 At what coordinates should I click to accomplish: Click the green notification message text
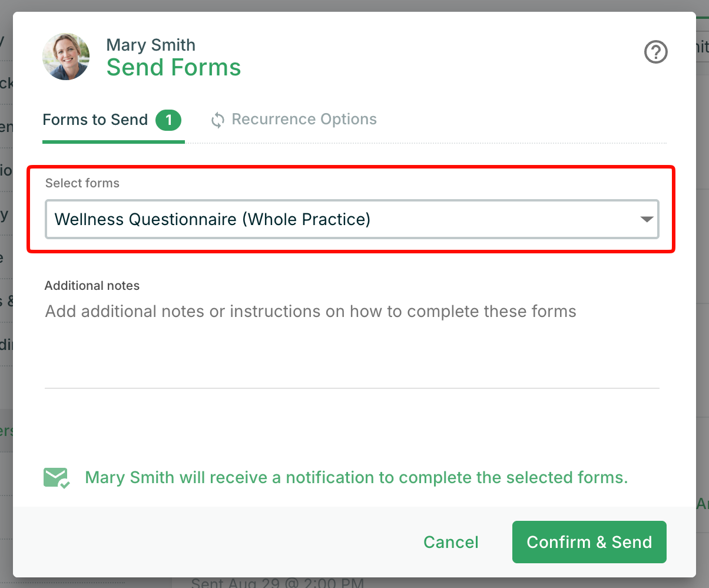[x=356, y=477]
